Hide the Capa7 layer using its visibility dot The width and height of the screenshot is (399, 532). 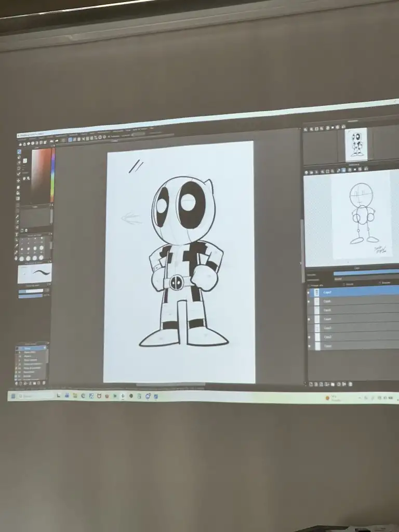point(309,292)
